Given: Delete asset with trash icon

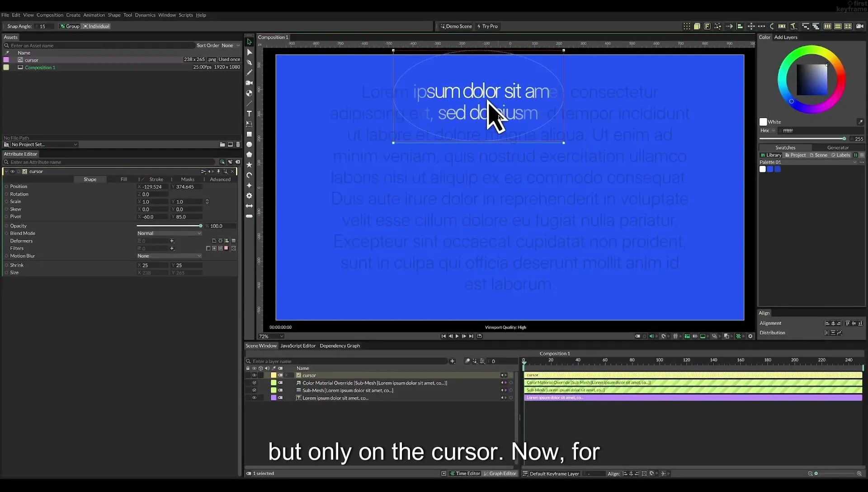Looking at the screenshot, I should (x=238, y=145).
